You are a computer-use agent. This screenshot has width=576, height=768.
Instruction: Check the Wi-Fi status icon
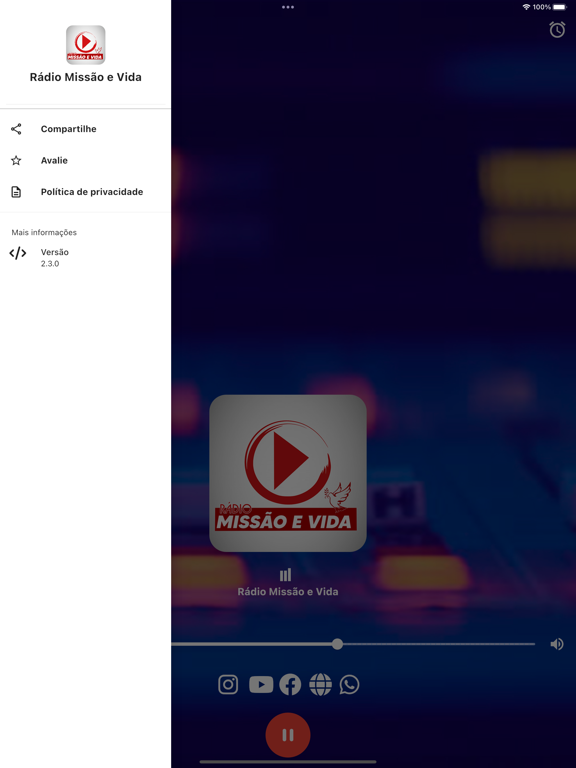point(527,7)
